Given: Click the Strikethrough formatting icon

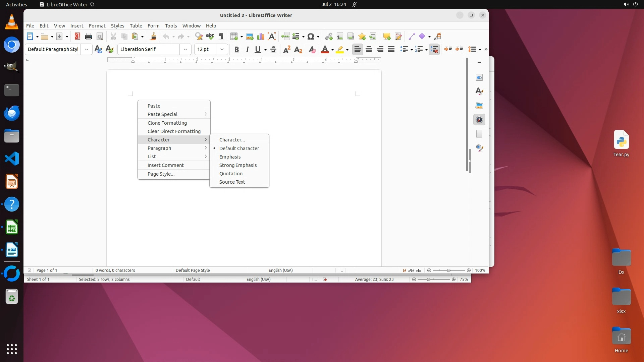Looking at the screenshot, I should pyautogui.click(x=273, y=50).
